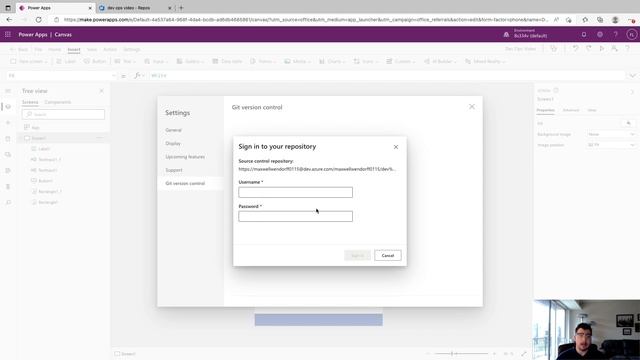Open the hamburger menu in the left rail
The image size is (640, 360).
coord(8,91)
